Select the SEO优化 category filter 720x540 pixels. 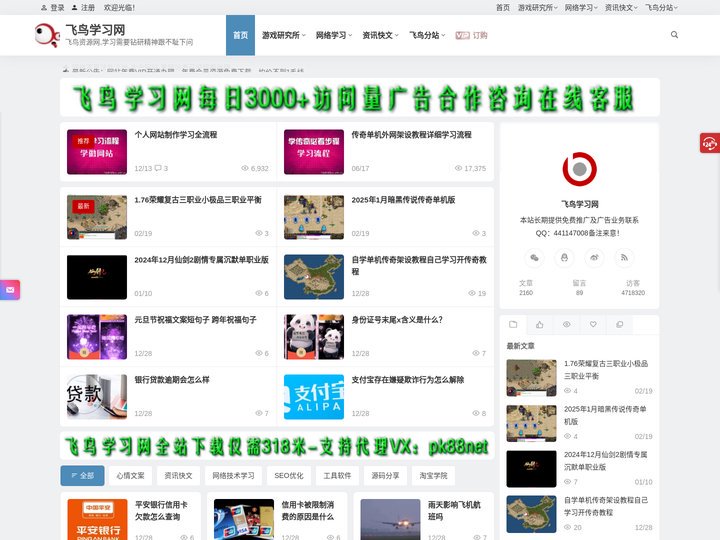click(x=289, y=476)
